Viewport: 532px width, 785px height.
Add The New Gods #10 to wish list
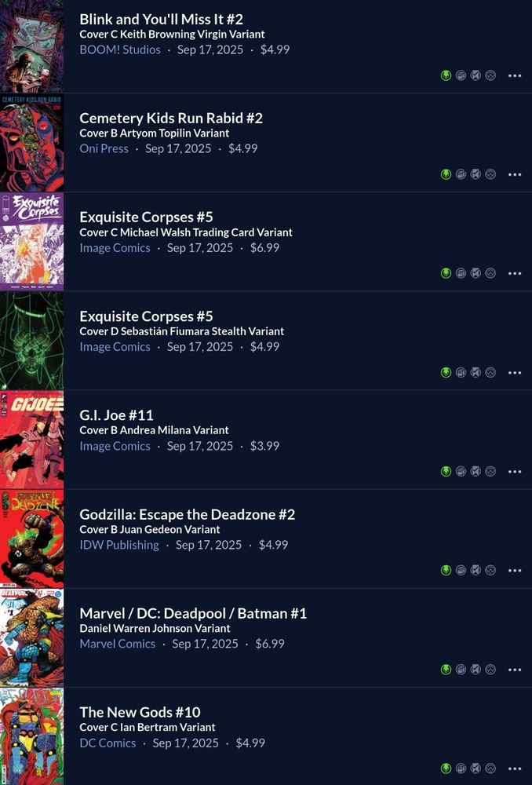tap(490, 768)
